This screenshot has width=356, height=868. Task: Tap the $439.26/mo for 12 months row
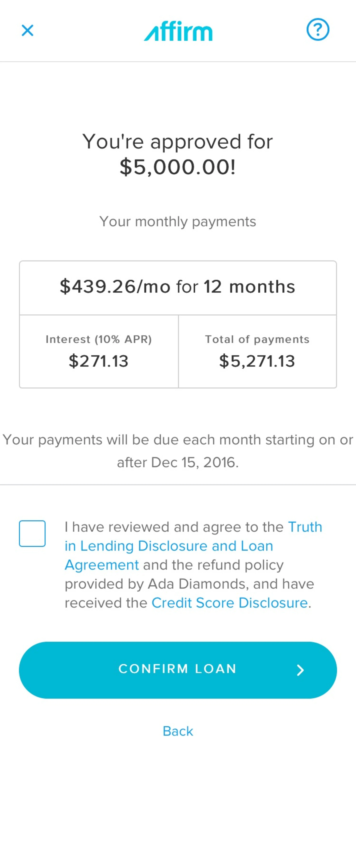[178, 287]
